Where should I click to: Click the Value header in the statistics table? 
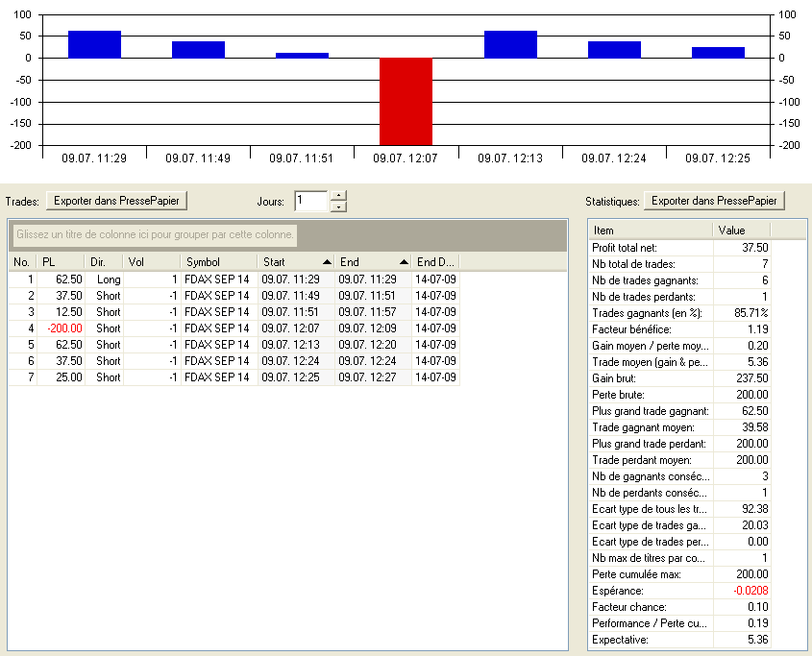742,231
